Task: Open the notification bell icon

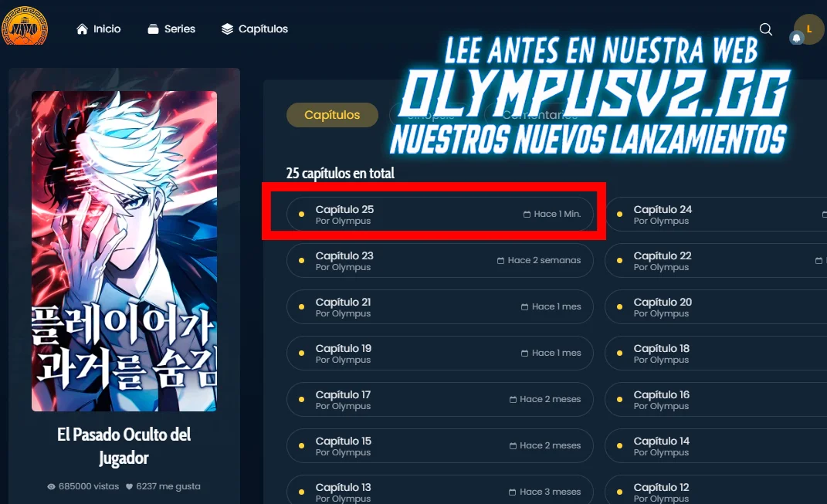Action: 797,38
